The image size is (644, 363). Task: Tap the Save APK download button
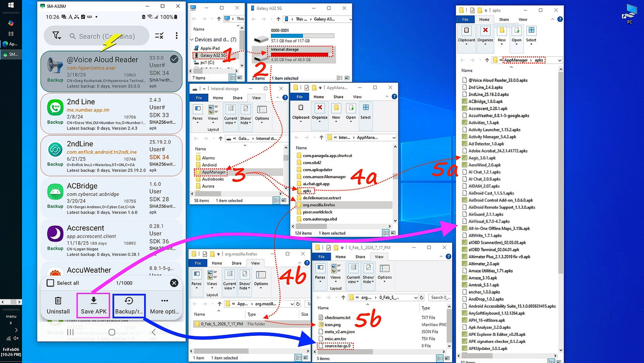94,306
